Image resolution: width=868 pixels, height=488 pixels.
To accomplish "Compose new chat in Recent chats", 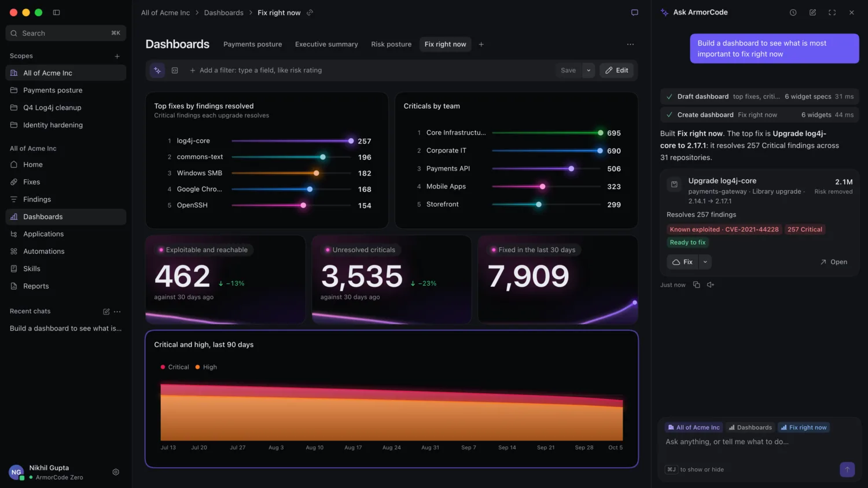I will pyautogui.click(x=106, y=312).
